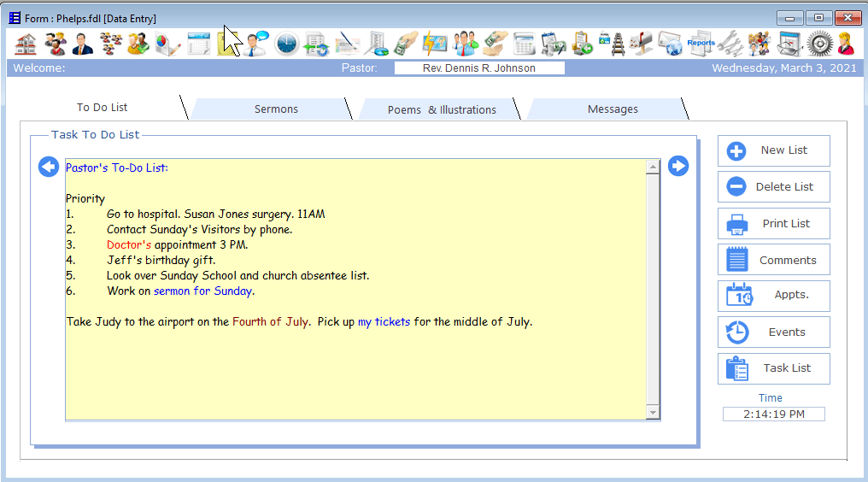Click the man with speech bubble icon
The height and width of the screenshot is (482, 868).
coord(257,44)
